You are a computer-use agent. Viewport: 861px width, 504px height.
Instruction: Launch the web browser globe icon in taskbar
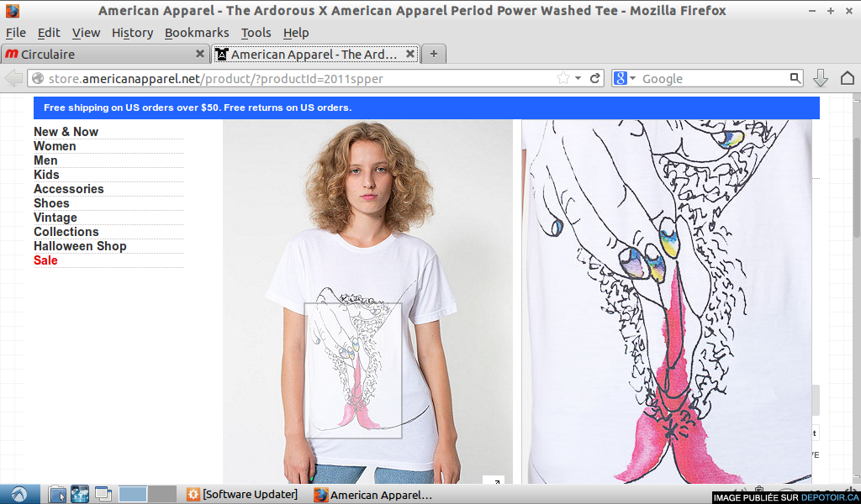pyautogui.click(x=80, y=494)
